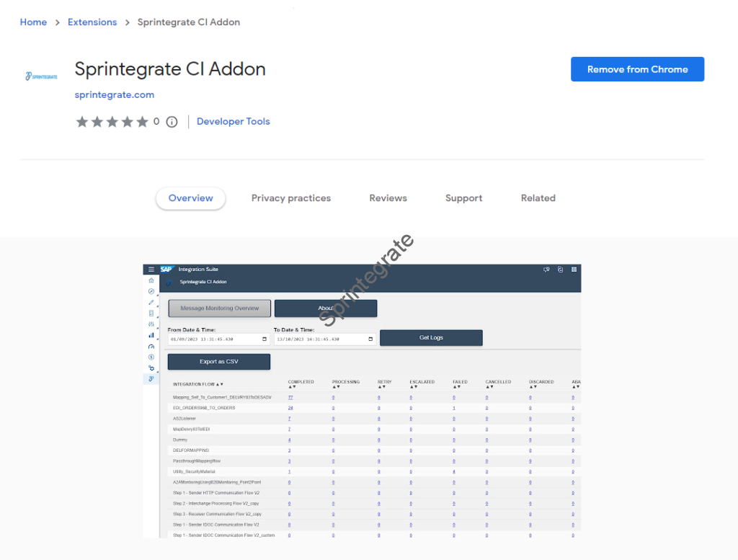Click the ratings info circle icon

tap(172, 122)
